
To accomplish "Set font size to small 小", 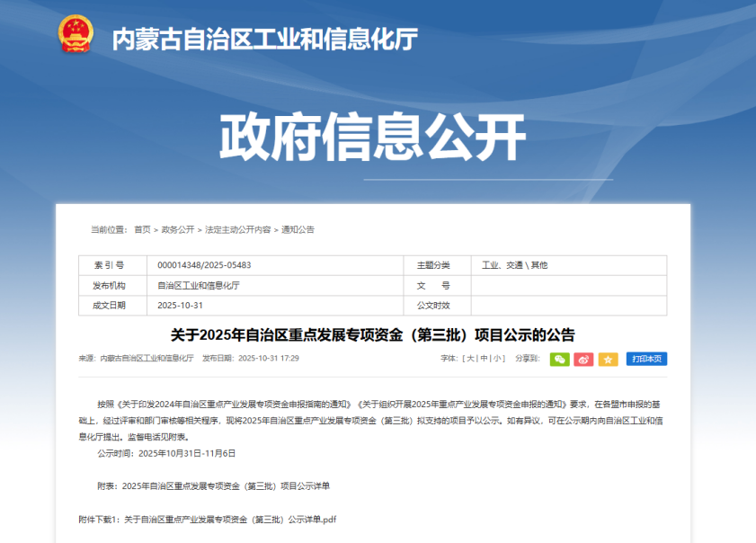I will pyautogui.click(x=497, y=359).
